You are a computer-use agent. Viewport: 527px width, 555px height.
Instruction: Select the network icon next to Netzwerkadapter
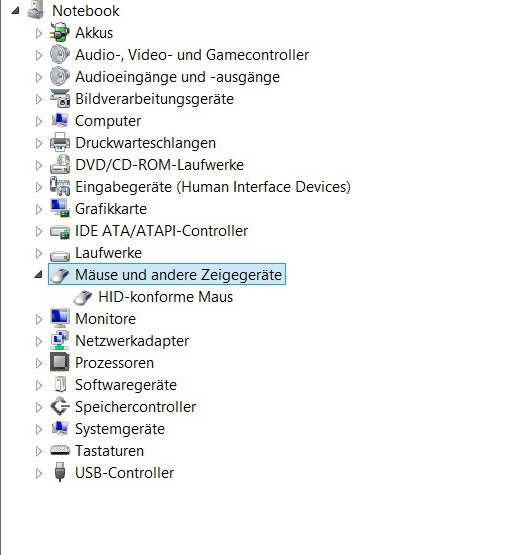(59, 341)
